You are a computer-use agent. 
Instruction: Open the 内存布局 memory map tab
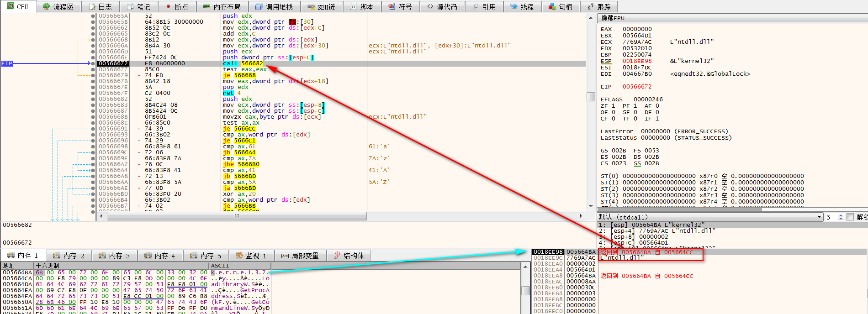click(x=222, y=7)
